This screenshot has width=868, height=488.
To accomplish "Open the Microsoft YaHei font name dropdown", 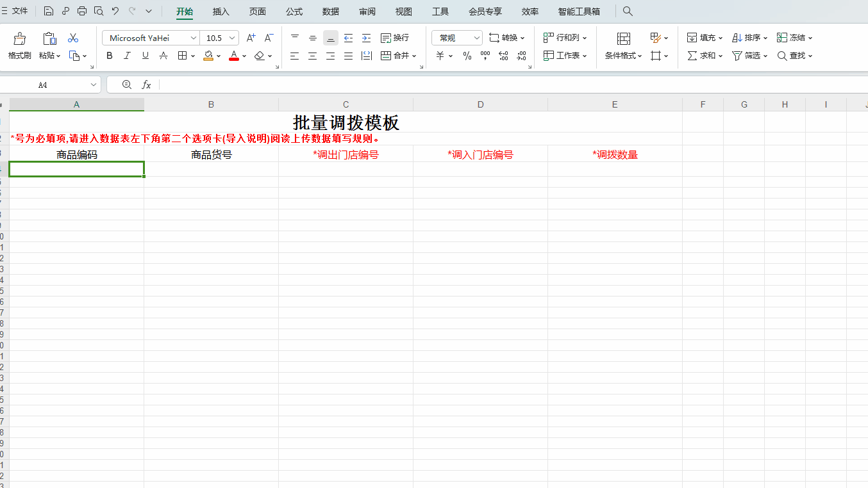I will coord(194,38).
